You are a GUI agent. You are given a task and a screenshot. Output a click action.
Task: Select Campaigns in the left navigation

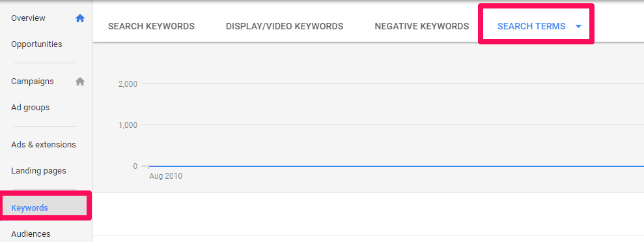[x=33, y=82]
